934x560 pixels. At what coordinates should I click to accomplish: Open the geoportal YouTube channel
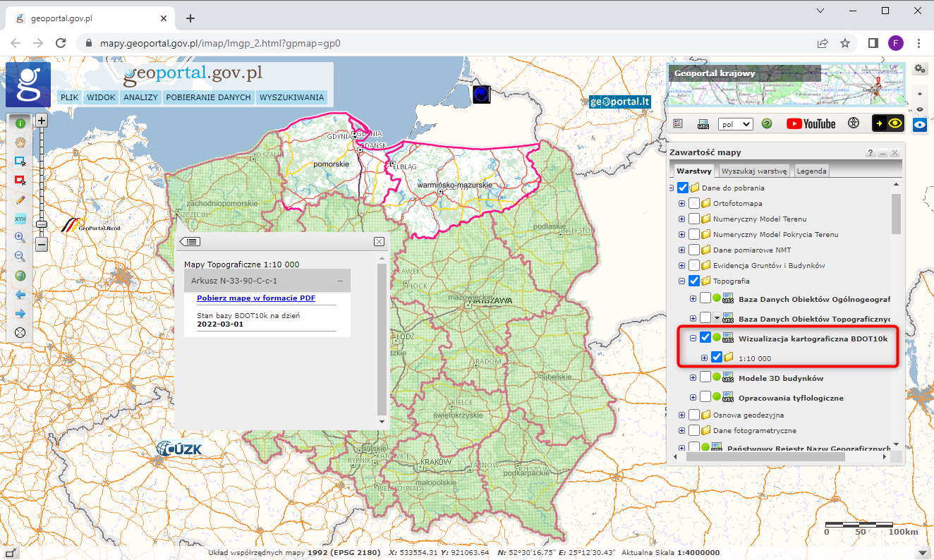(810, 123)
